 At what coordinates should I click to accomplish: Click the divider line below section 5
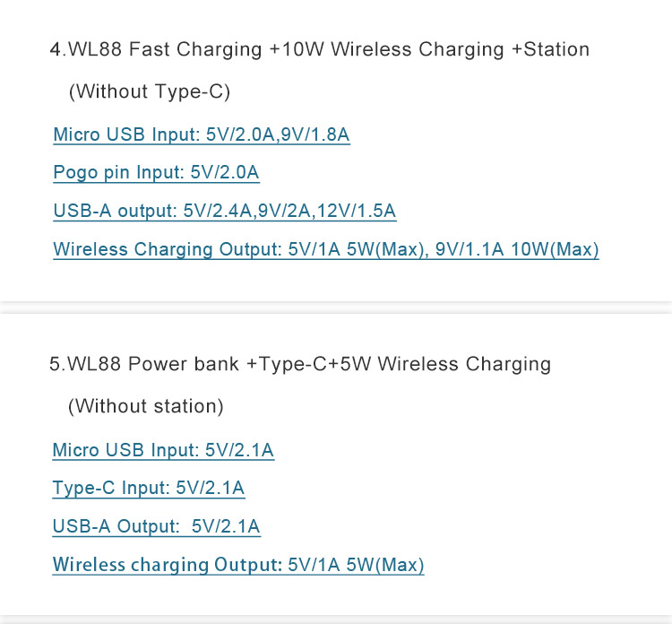pyautogui.click(x=336, y=620)
